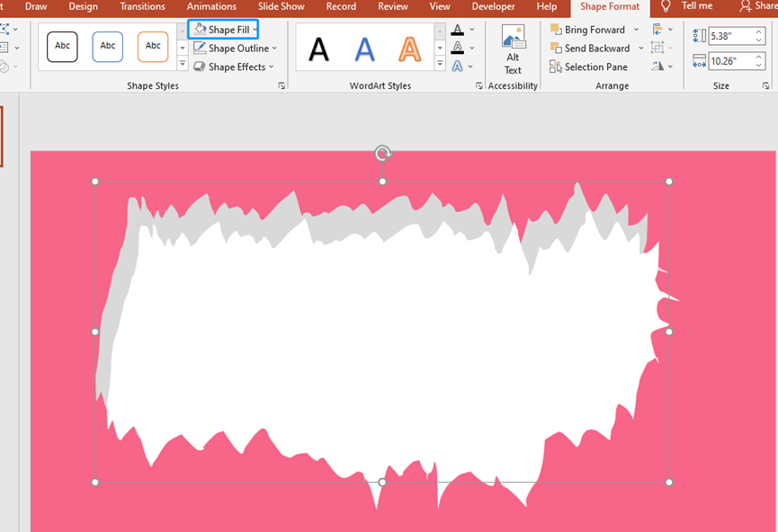Image resolution: width=778 pixels, height=532 pixels.
Task: Click the Text Effects glowing A icon
Action: click(458, 66)
